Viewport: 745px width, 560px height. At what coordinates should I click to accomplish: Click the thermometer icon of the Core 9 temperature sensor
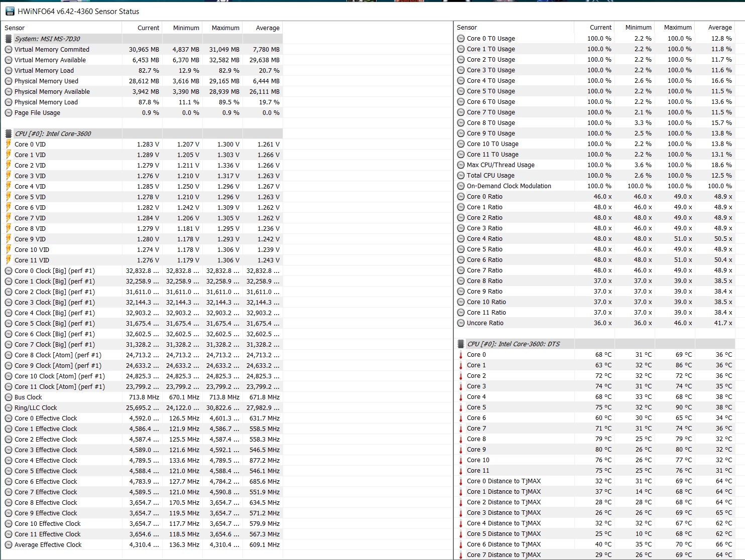click(x=461, y=450)
